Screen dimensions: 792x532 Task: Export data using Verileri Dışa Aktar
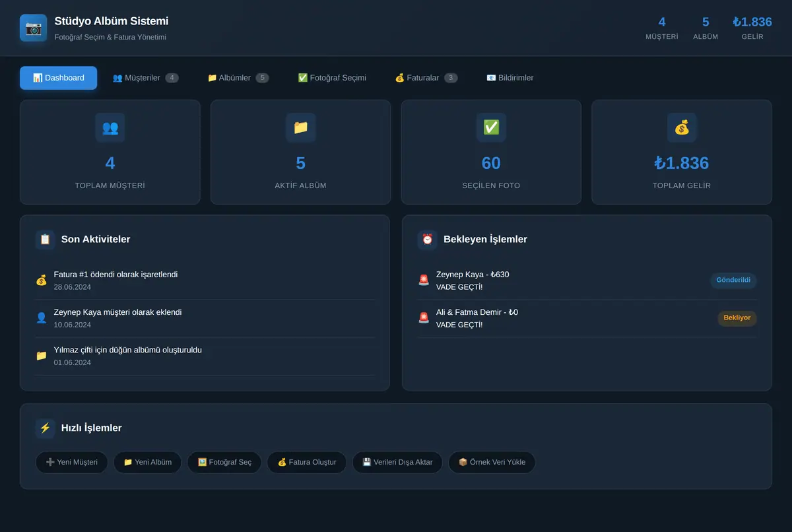click(397, 462)
